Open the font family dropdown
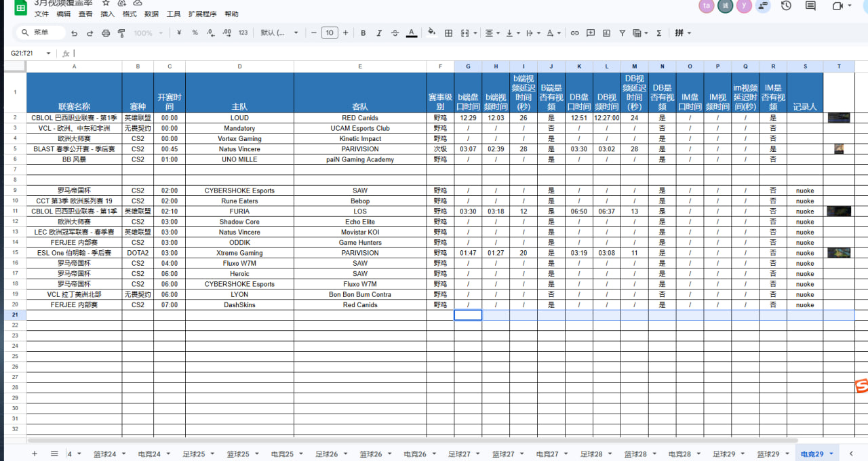Viewport: 868px width, 461px height. pyautogui.click(x=279, y=33)
